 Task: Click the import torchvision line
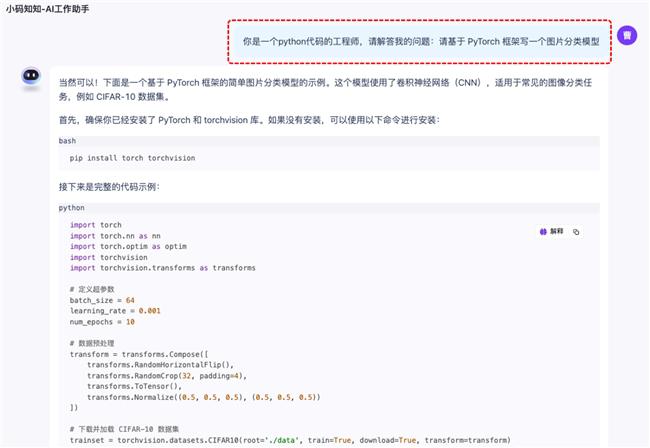pyautogui.click(x=109, y=257)
